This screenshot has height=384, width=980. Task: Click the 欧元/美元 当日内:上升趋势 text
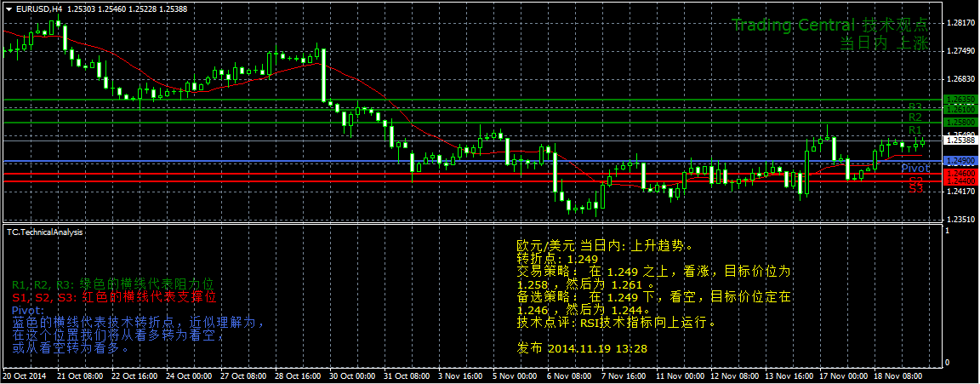tap(604, 244)
